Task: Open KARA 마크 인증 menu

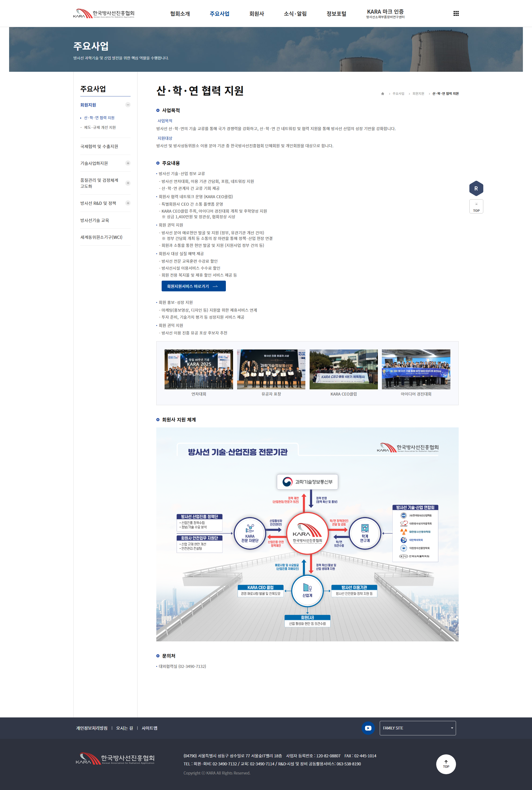Action: tap(385, 14)
